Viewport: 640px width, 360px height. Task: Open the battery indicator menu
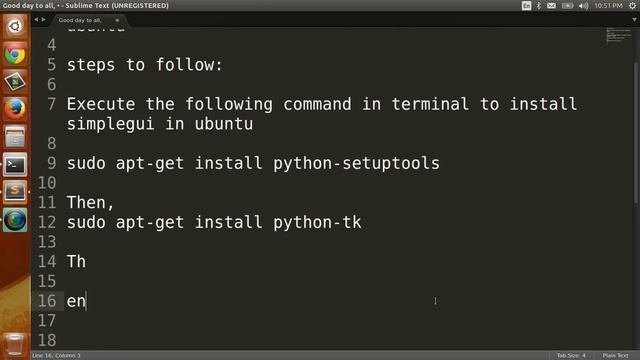pyautogui.click(x=567, y=6)
